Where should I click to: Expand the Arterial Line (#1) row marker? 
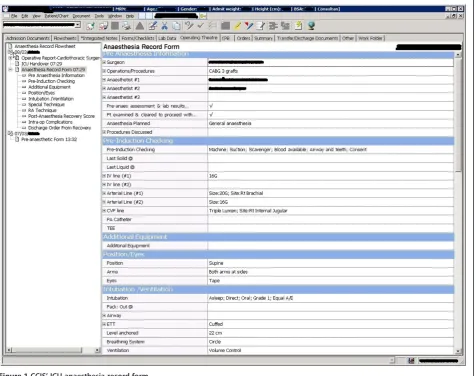104,193
